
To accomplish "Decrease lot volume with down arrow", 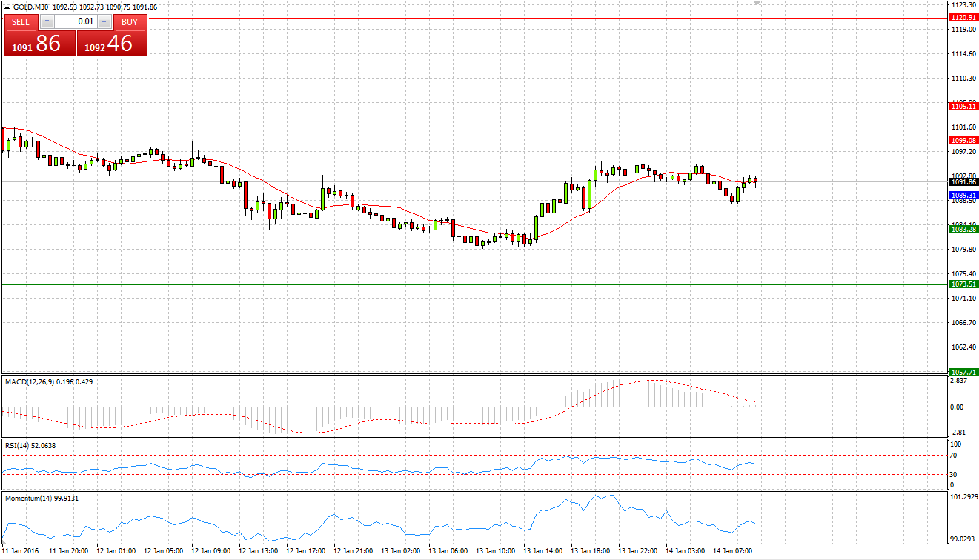I will click(47, 21).
